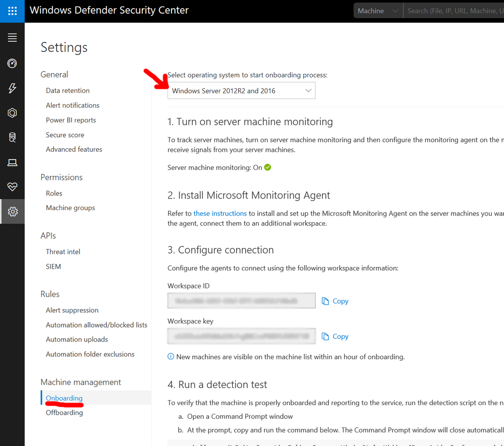Open the Advanced hunting icon
Viewport: 504px width, 446px height.
click(12, 138)
